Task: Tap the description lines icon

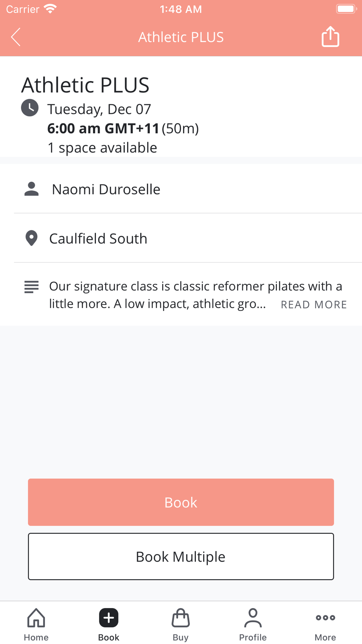Action: coord(31,287)
